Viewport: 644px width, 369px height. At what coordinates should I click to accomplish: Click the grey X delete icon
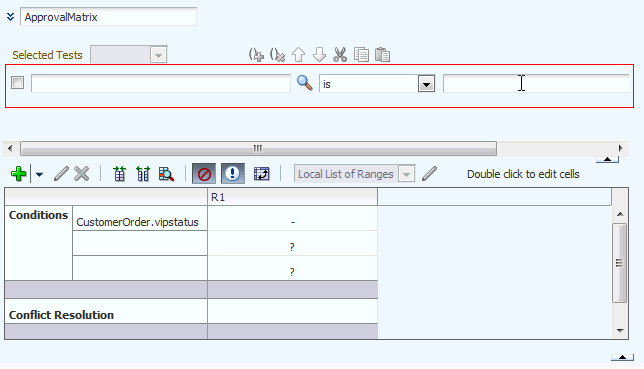click(81, 174)
